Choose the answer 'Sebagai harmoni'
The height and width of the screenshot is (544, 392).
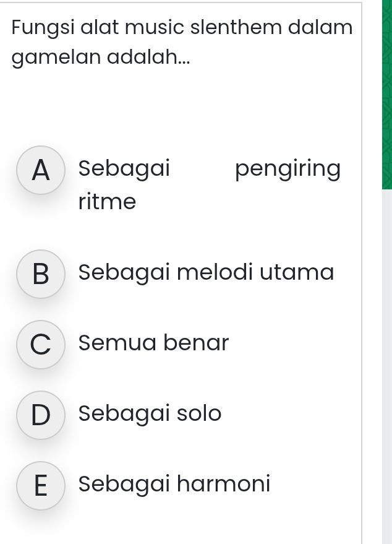(174, 483)
